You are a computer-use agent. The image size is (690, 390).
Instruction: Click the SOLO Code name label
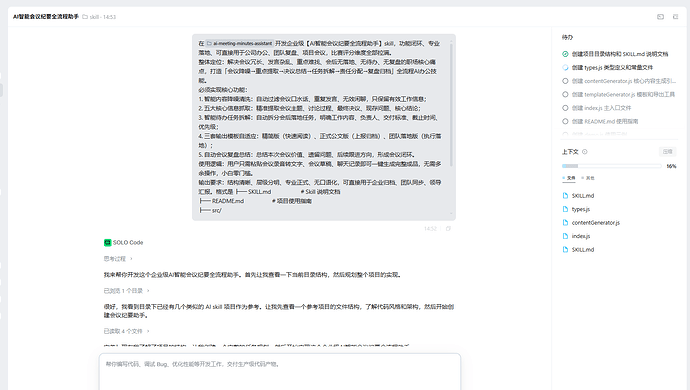point(128,243)
